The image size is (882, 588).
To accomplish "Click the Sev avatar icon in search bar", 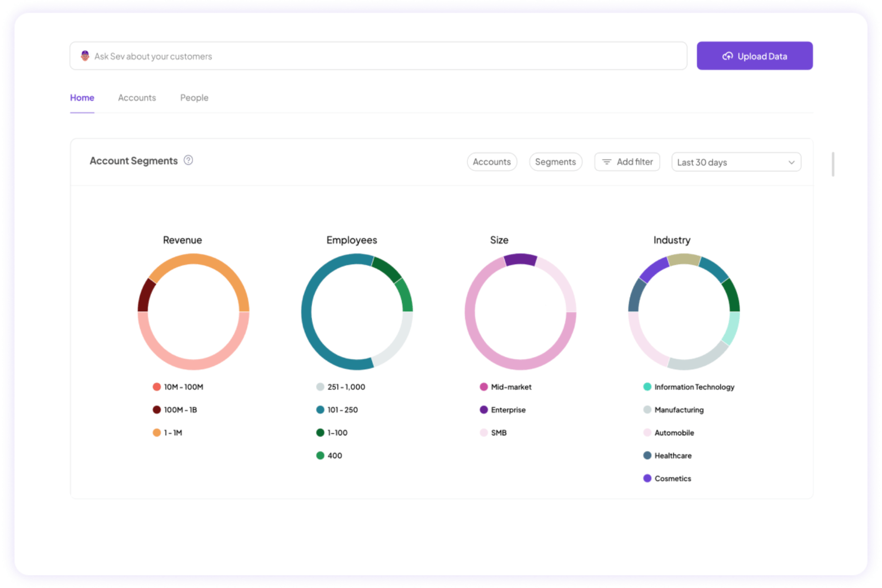I will [x=85, y=56].
